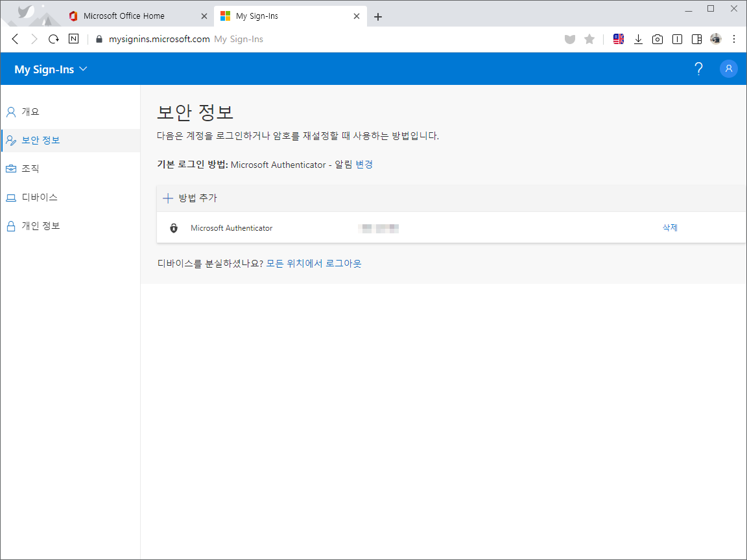747x560 pixels.
Task: Click the 변경 link for default method
Action: click(x=364, y=165)
